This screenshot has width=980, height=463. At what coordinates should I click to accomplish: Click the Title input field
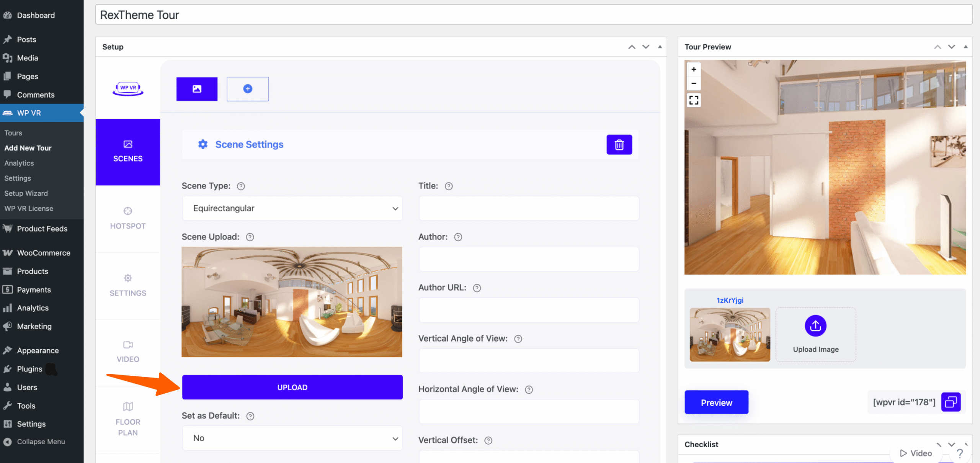pos(528,208)
